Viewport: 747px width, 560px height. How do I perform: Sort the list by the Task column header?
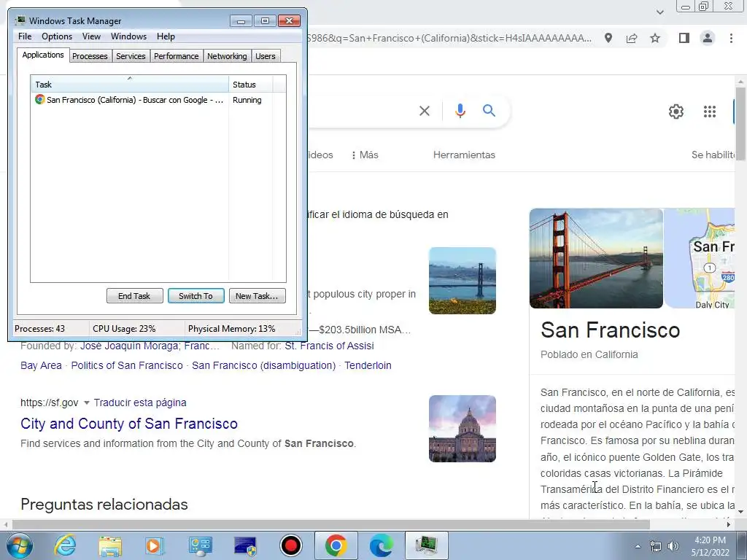(x=130, y=85)
